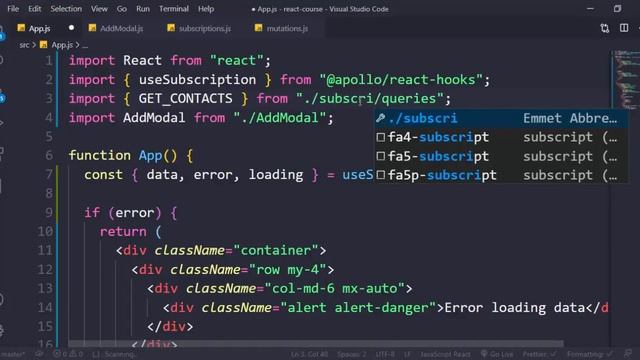Open the File menu
This screenshot has height=360, width=640.
point(13,9)
